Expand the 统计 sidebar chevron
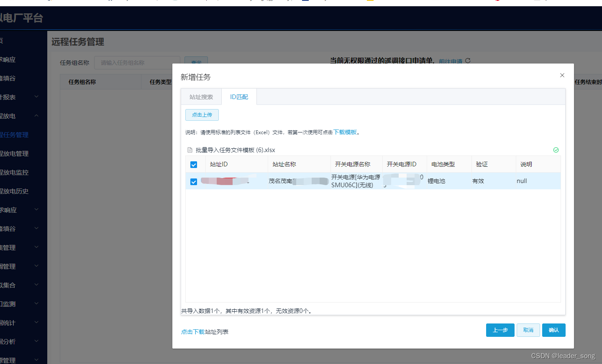This screenshot has height=364, width=602. (x=36, y=323)
